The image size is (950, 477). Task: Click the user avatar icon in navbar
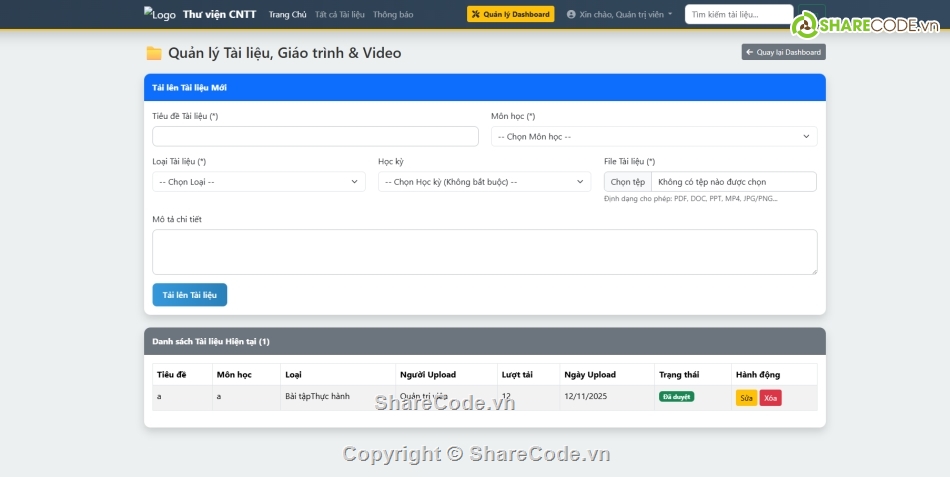tap(571, 15)
